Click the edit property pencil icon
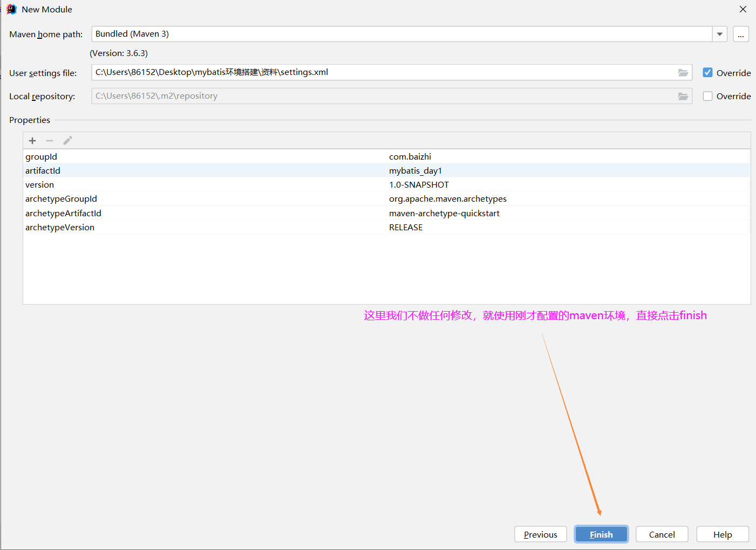This screenshot has width=756, height=550. (67, 141)
